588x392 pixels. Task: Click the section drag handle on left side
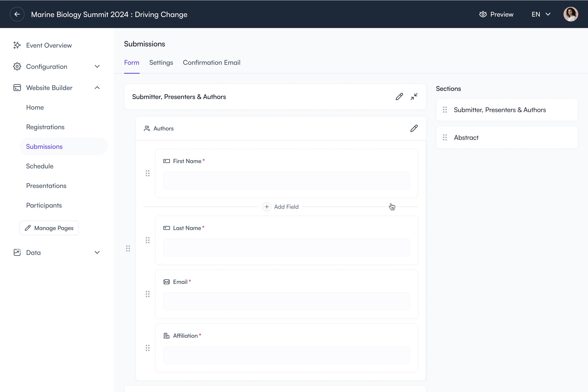[127, 248]
